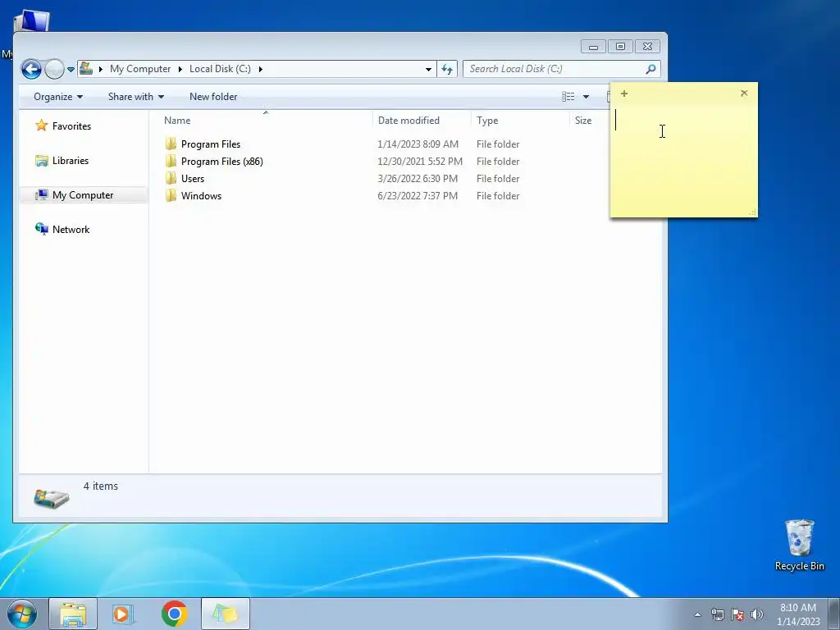Launch Windows Media Player from taskbar
Image resolution: width=840 pixels, height=630 pixels.
coord(123,614)
